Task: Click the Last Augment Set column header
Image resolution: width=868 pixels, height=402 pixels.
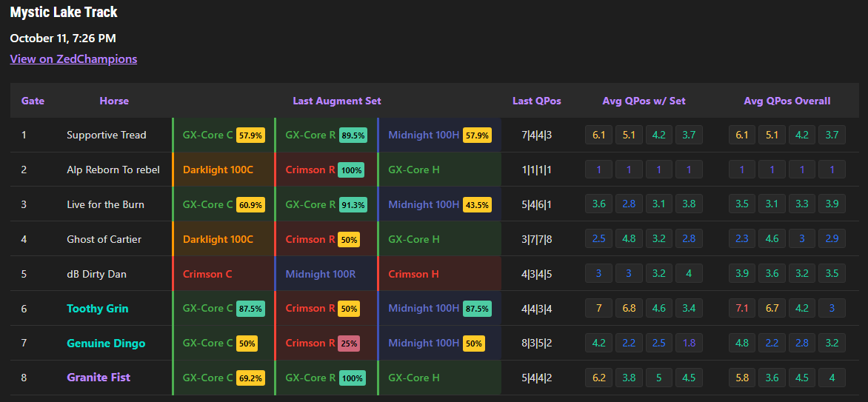Action: (337, 101)
